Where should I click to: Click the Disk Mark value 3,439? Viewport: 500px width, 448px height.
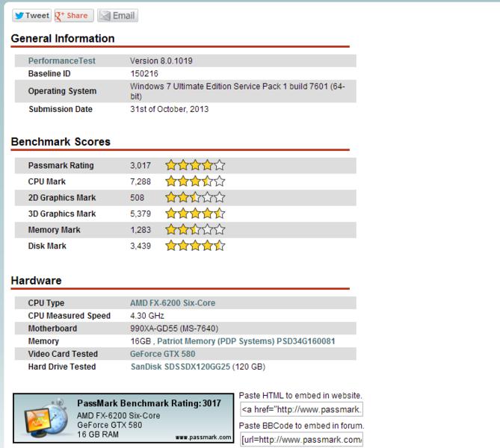click(x=141, y=246)
